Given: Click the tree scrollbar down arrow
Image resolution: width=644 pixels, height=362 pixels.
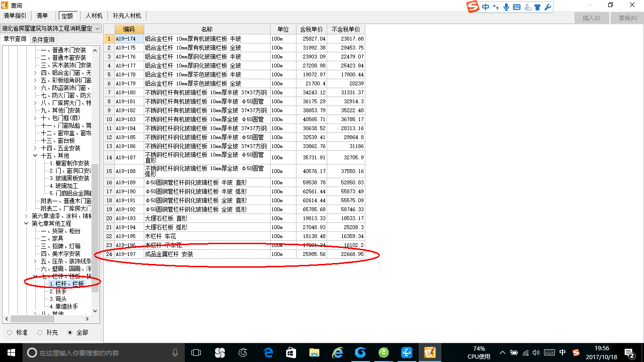Looking at the screenshot, I should pos(95,311).
